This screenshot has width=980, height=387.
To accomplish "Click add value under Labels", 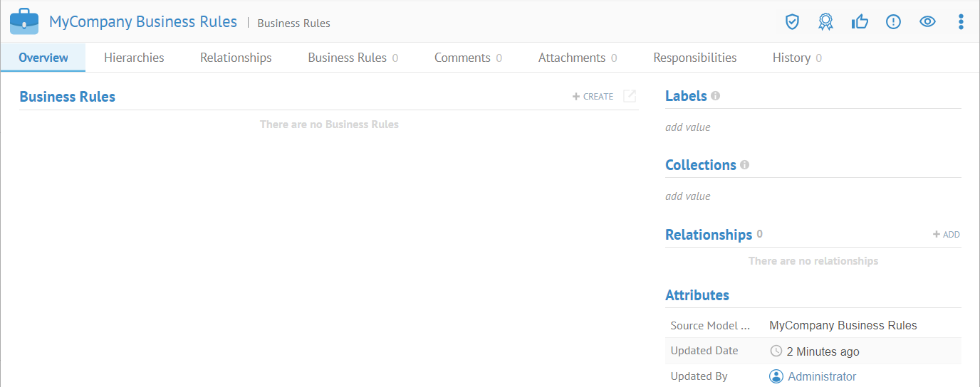I will (x=688, y=127).
